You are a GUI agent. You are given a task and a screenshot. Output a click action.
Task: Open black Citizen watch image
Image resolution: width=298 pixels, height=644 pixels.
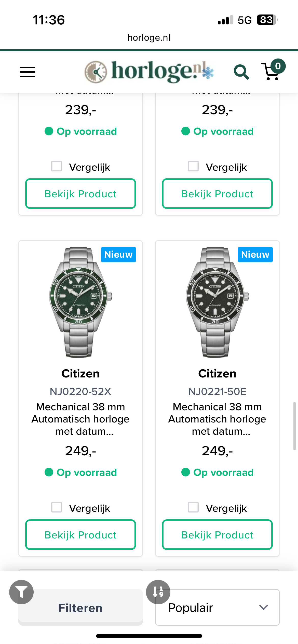(x=217, y=302)
